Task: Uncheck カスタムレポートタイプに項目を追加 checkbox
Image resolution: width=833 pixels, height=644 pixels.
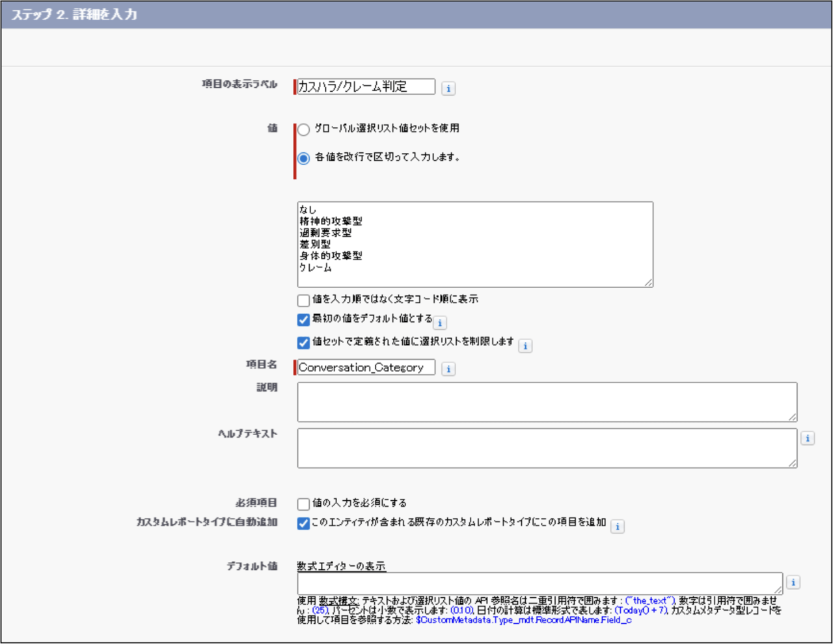Action: [303, 523]
